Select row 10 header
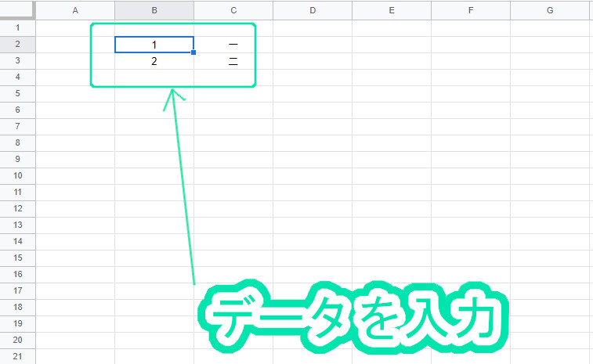Viewport: 593px width, 364px height. [x=17, y=176]
